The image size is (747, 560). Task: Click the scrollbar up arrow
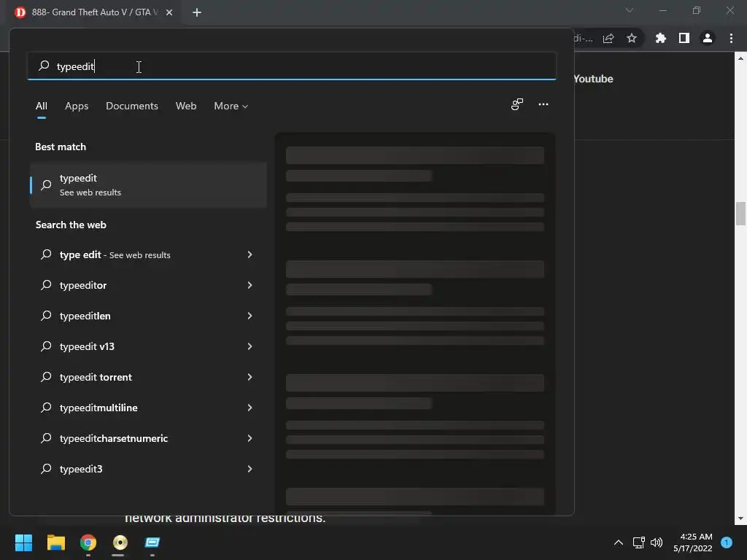(x=740, y=58)
